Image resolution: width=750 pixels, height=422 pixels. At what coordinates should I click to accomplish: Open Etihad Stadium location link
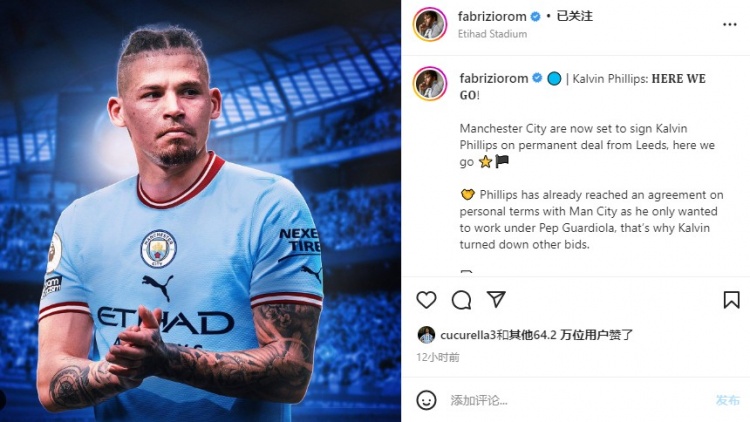pos(492,34)
